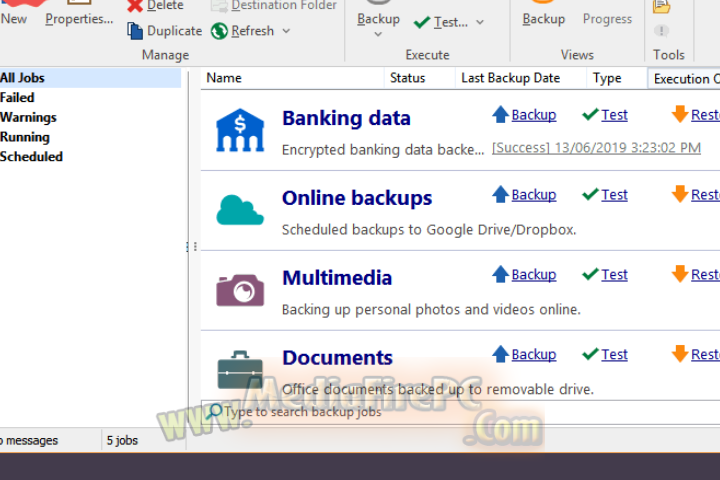720x480 pixels.
Task: Click the red Delete icon
Action: (135, 6)
